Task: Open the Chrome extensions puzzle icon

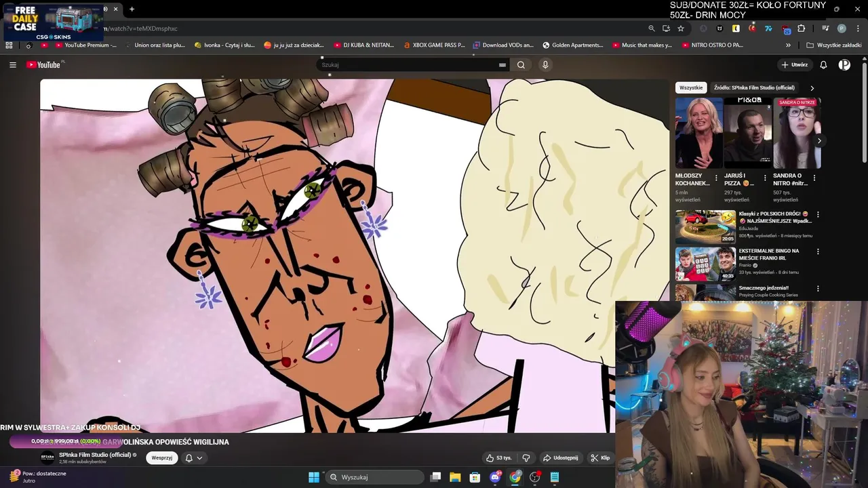Action: (x=802, y=28)
